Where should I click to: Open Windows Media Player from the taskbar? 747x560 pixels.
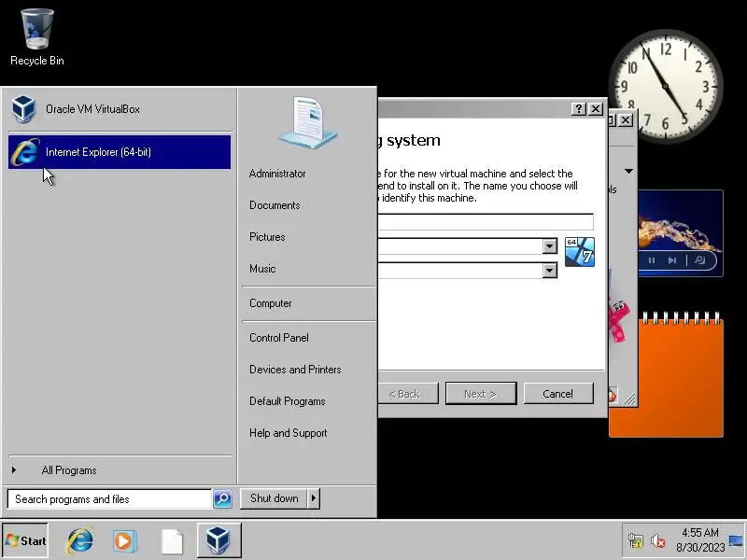point(125,540)
